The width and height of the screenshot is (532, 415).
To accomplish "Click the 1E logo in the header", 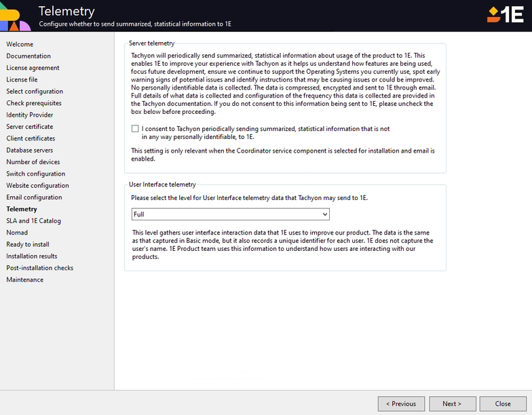I will pos(505,14).
